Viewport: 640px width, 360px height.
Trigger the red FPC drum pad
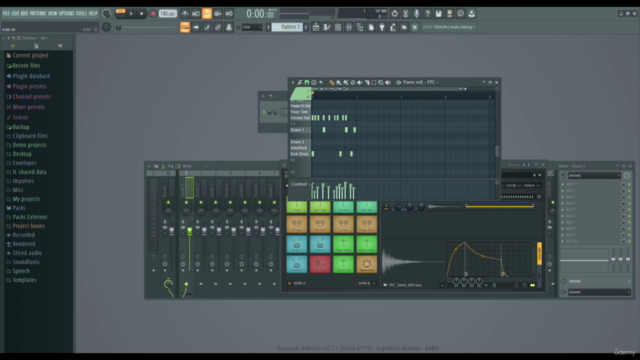click(x=320, y=264)
